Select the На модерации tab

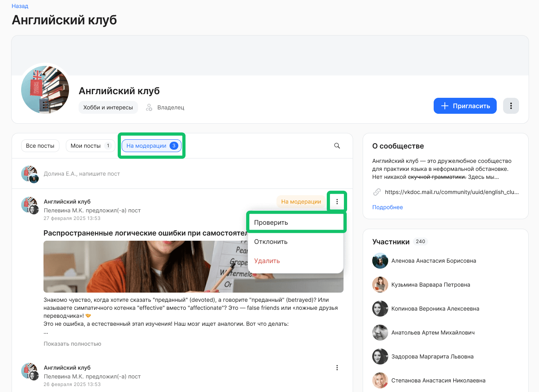[x=152, y=146]
